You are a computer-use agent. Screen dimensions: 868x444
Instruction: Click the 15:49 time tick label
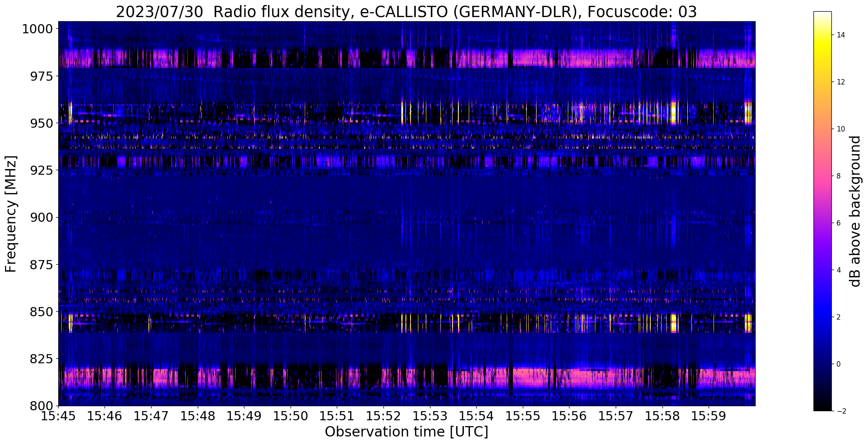click(x=244, y=416)
